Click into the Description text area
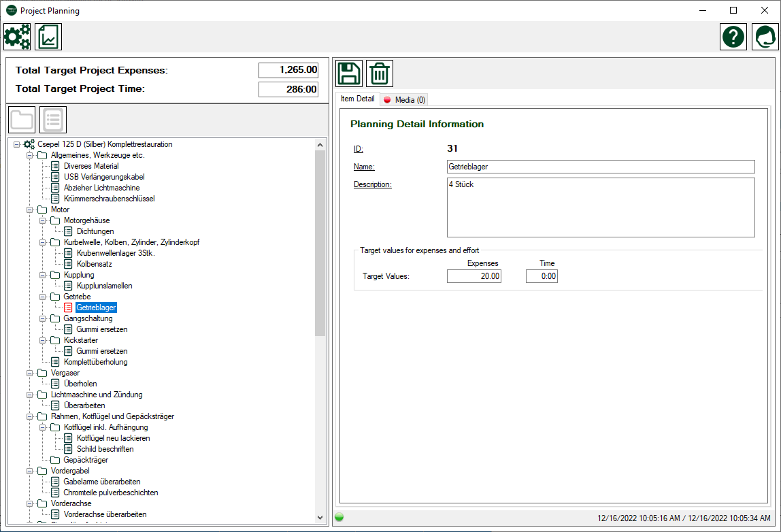Screen dimensions: 781x532 coord(601,207)
